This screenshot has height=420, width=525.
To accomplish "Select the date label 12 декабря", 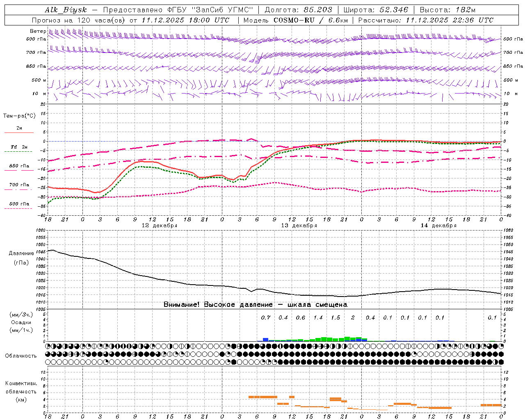I will pos(160,226).
